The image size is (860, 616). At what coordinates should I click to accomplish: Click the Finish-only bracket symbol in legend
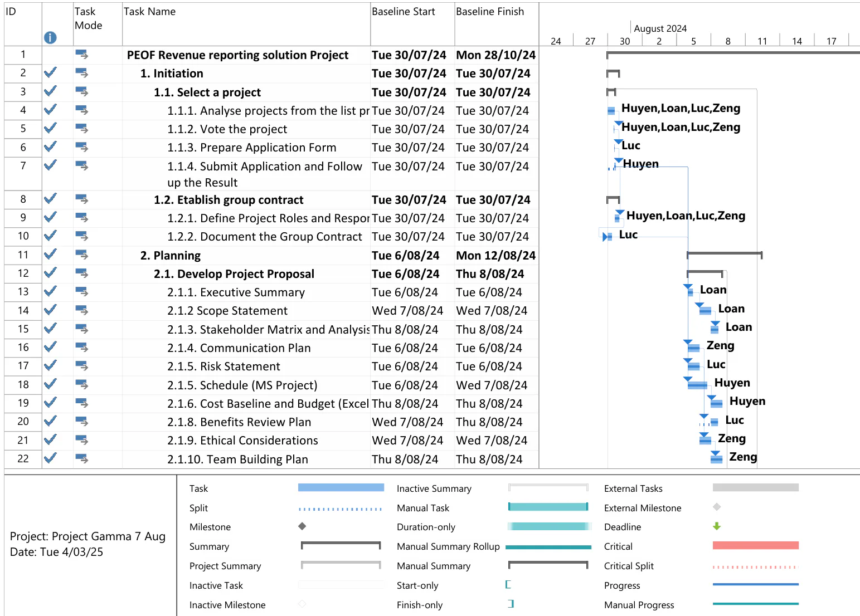[511, 604]
